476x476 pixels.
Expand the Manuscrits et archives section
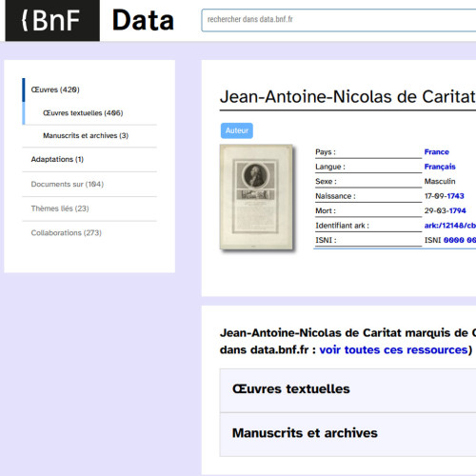tap(347, 434)
